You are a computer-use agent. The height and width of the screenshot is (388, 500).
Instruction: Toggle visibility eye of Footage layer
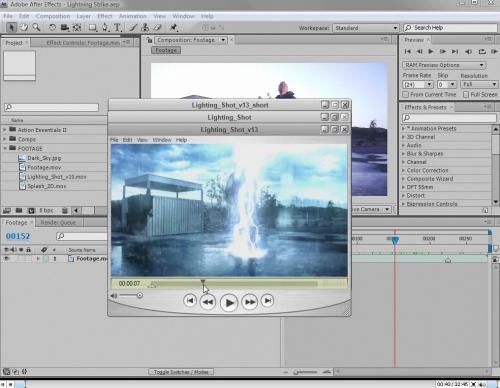tap(6, 259)
